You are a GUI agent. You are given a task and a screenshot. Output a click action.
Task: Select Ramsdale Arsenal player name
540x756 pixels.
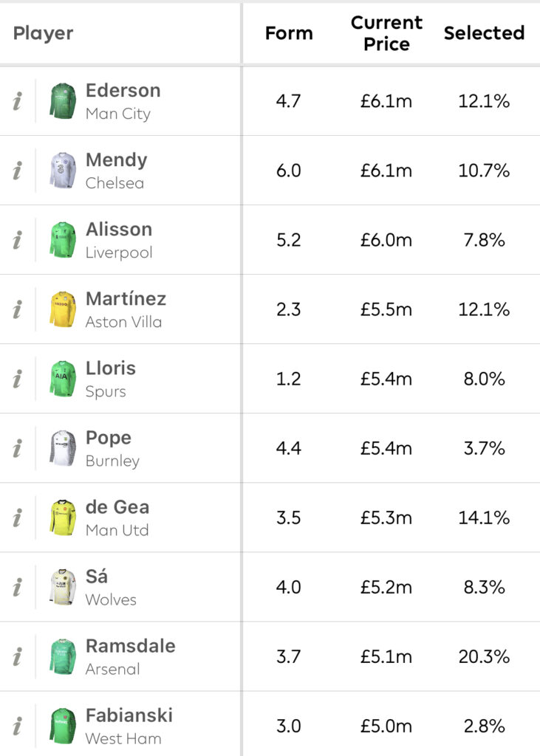(130, 656)
